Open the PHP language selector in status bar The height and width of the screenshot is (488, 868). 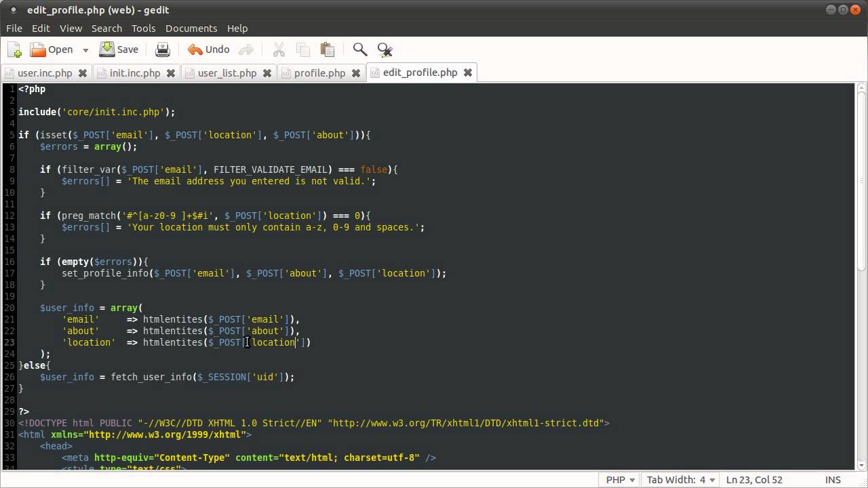pyautogui.click(x=620, y=479)
